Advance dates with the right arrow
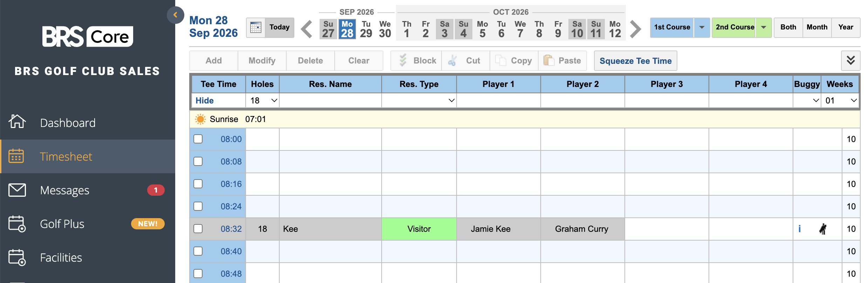868x283 pixels. 635,29
